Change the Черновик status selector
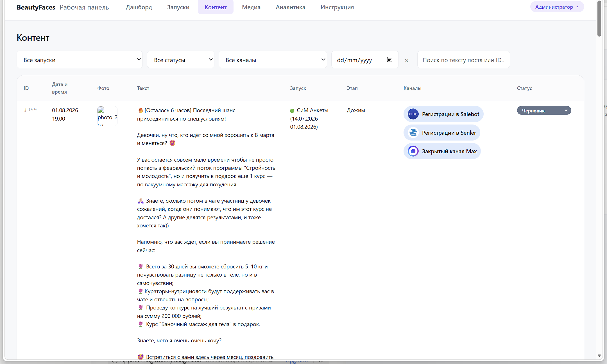Viewport: 607px width, 364px height. click(544, 110)
